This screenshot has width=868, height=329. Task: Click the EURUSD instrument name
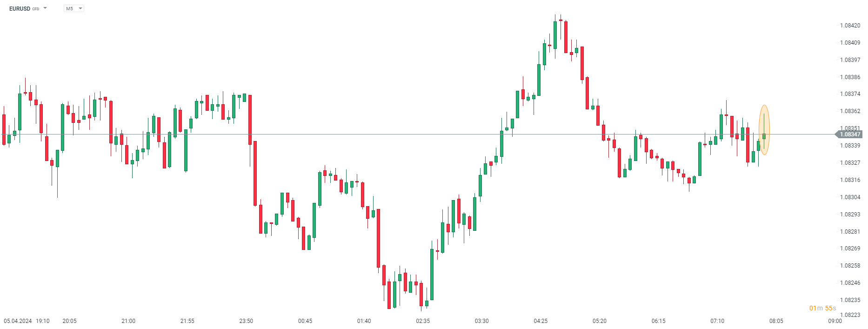[20, 8]
